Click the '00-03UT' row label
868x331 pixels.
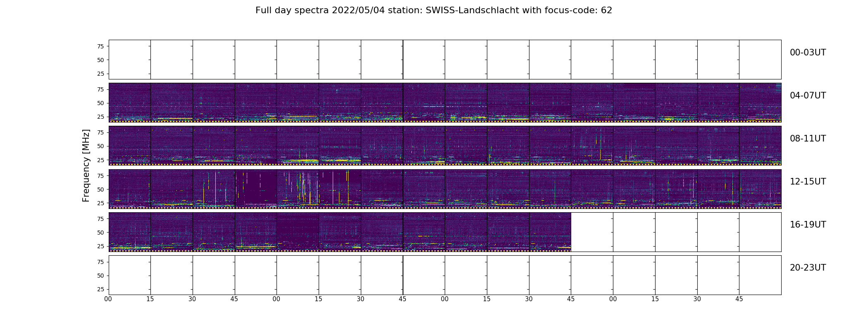[x=808, y=53]
